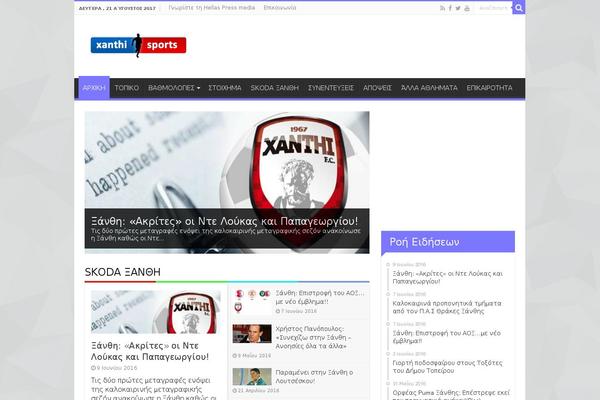This screenshot has height=400, width=600.
Task: Open the Επικοινωνία link
Action: tap(280, 8)
